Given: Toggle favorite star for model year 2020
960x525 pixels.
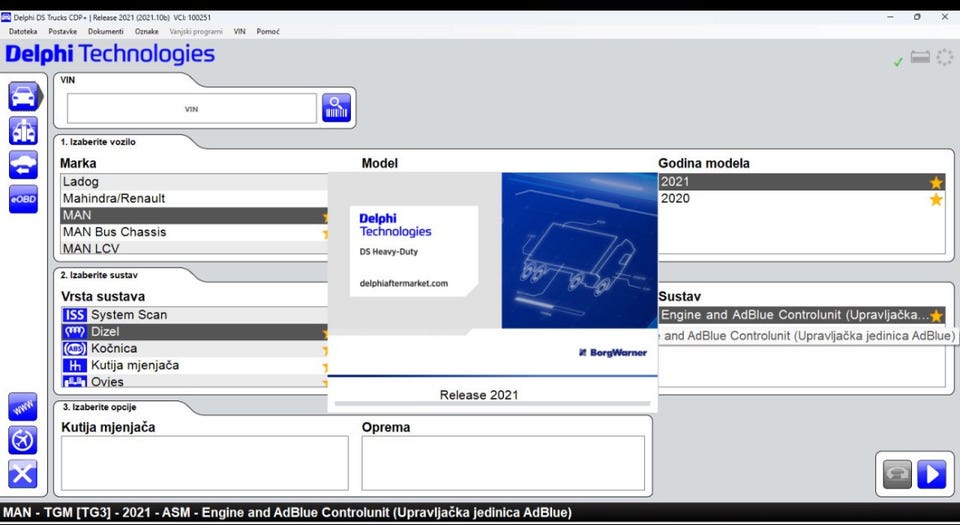Looking at the screenshot, I should point(936,199).
